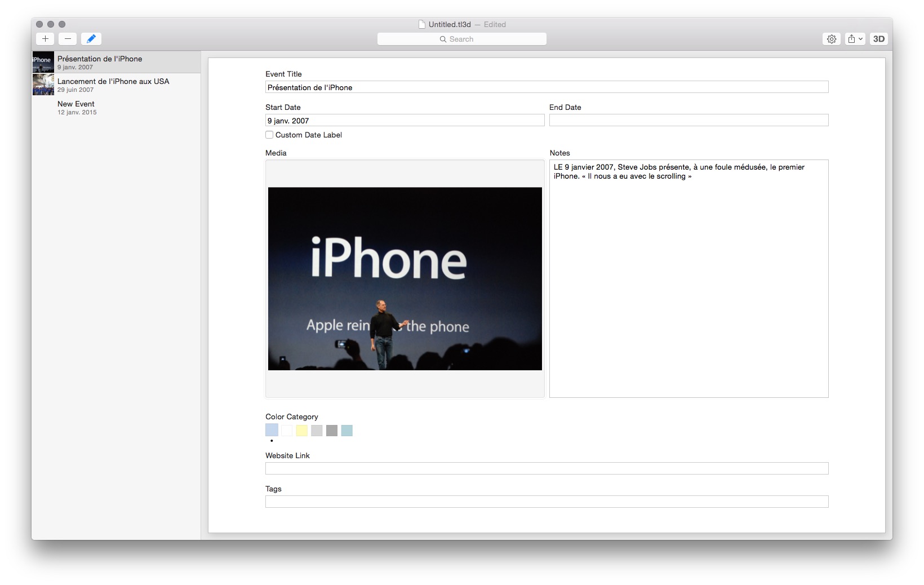
Task: Click the Présentation de l'iPhone thumbnail
Action: pyautogui.click(x=43, y=62)
